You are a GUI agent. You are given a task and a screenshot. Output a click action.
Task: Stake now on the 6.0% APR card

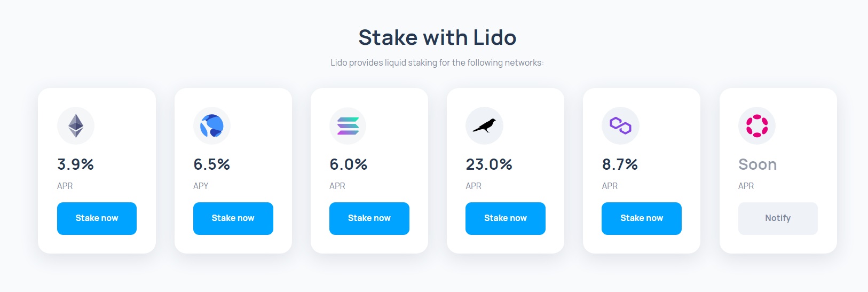(369, 218)
